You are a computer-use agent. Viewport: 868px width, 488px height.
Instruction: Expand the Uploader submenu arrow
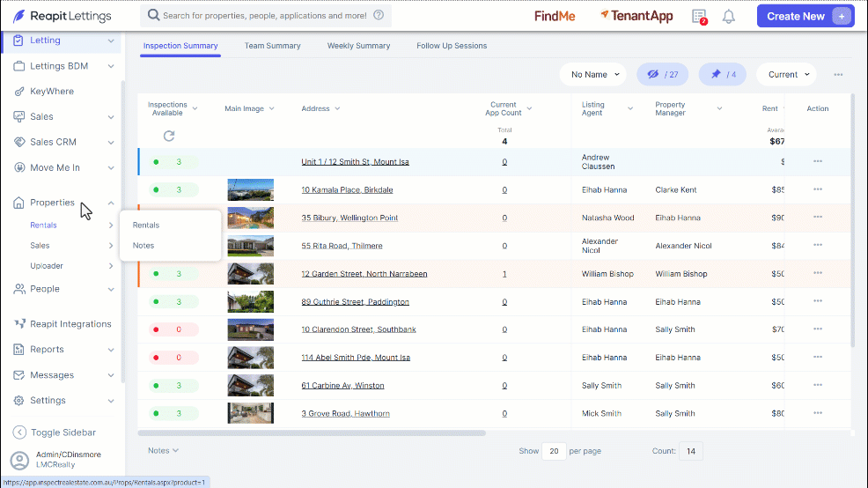tap(111, 266)
